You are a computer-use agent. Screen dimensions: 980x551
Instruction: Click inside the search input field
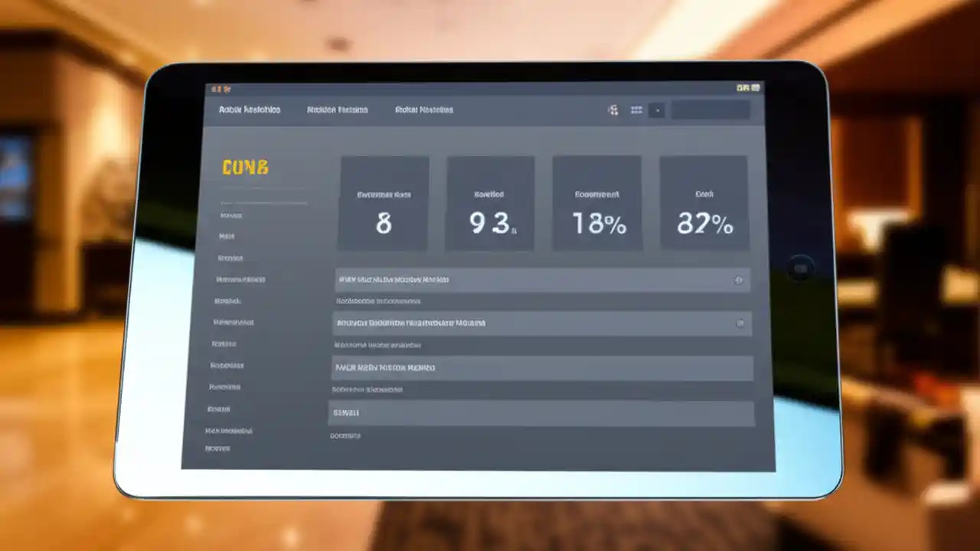(710, 110)
